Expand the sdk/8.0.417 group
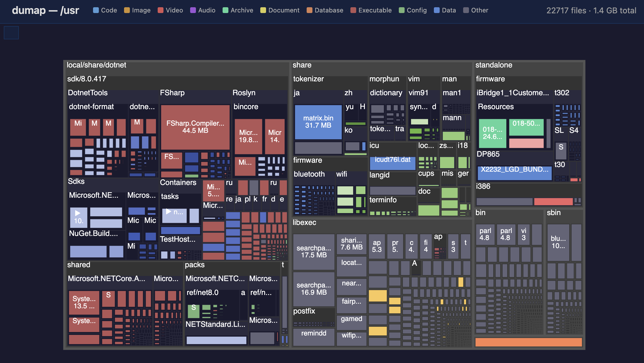Viewport: 644px width, 363px height. click(x=86, y=79)
